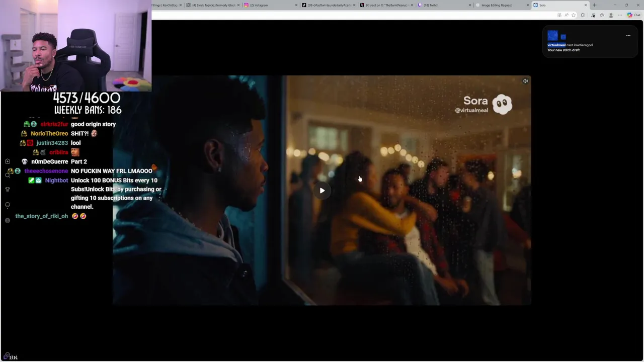The height and width of the screenshot is (362, 644).
Task: Click chat username Nightbot
Action: (x=56, y=180)
